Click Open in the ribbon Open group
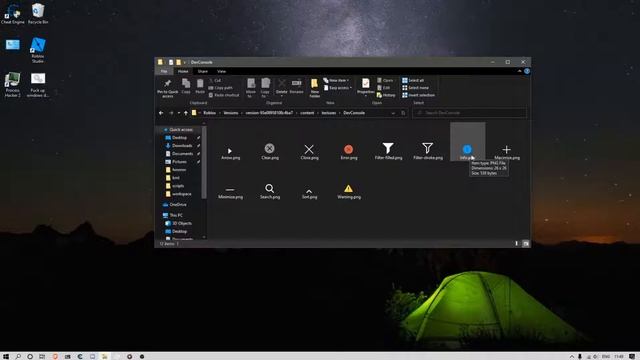 point(385,80)
